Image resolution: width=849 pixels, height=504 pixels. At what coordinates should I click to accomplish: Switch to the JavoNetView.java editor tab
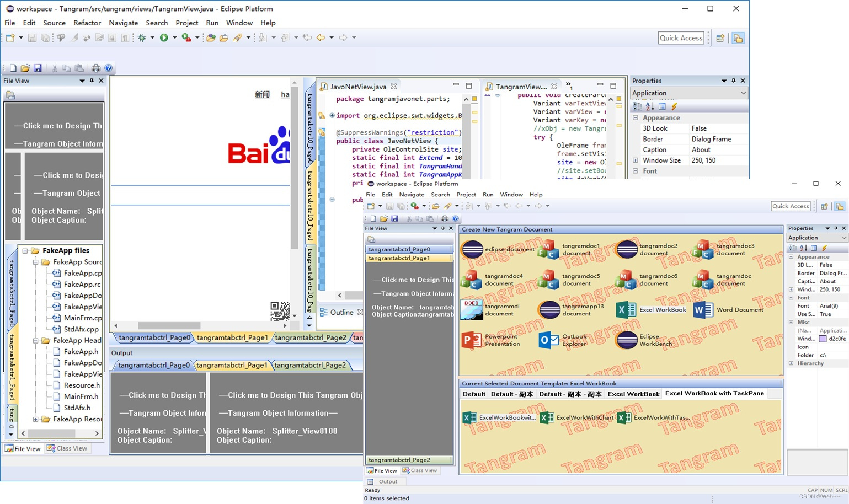point(358,87)
